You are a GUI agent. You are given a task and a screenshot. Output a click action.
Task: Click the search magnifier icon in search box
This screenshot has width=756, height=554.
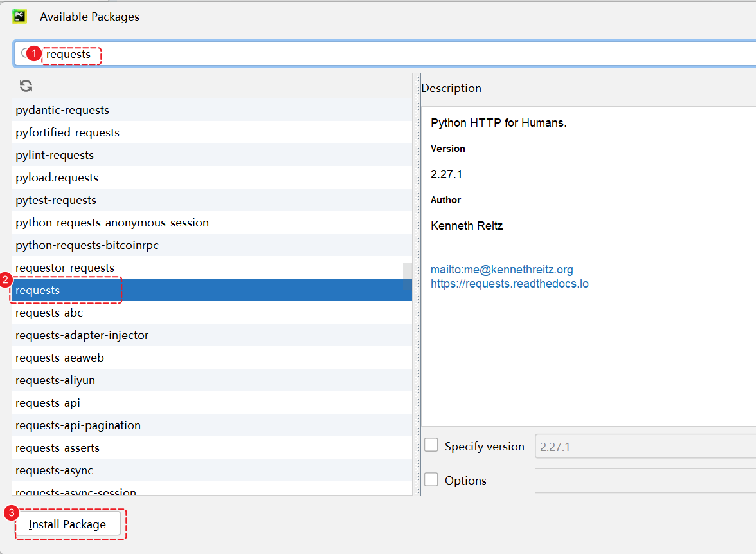click(24, 53)
